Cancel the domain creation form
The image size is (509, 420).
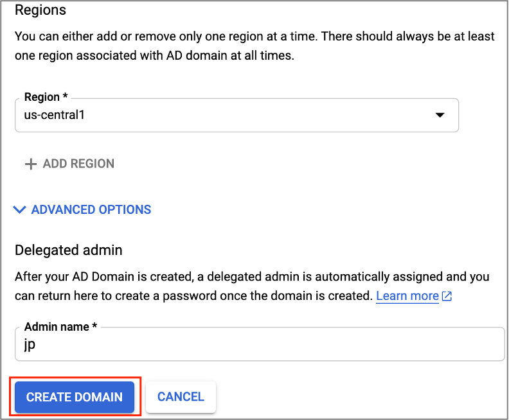[181, 397]
